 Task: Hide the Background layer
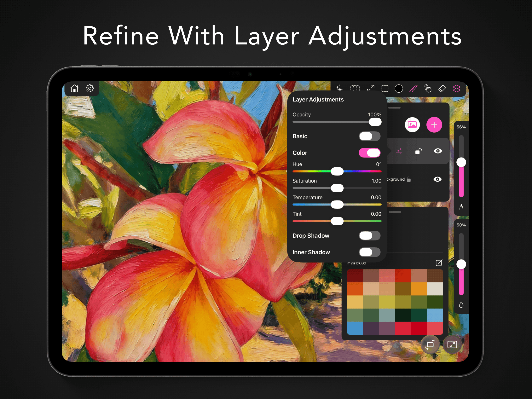pos(438,179)
